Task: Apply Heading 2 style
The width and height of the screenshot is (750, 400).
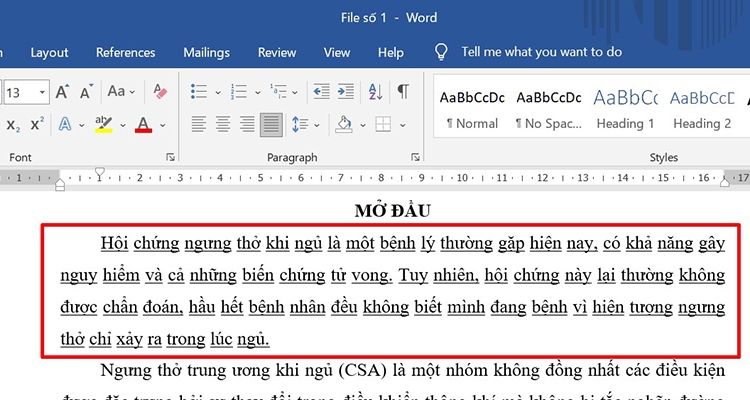Action: pyautogui.click(x=702, y=110)
